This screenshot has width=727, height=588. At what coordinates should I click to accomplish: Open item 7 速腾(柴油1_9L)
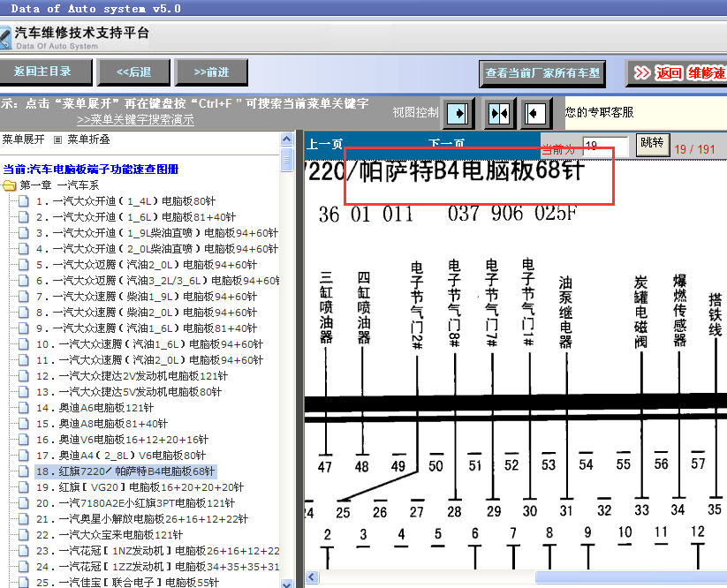tap(147, 296)
